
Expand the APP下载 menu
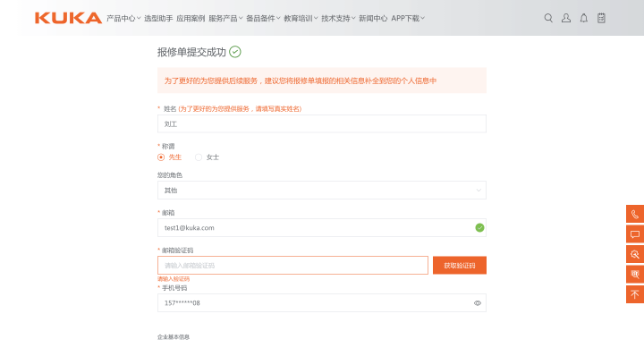point(408,18)
